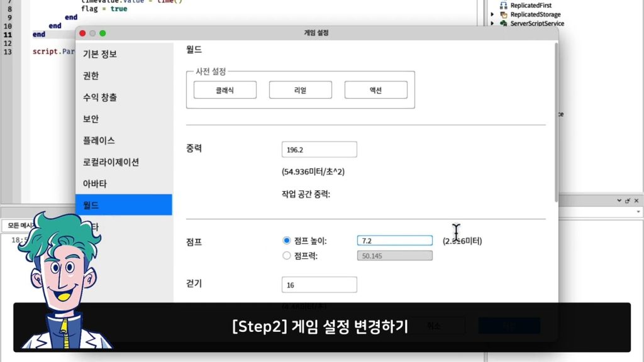The width and height of the screenshot is (644, 362).
Task: Click the ServerScriptService cloud icon
Action: coord(503,23)
